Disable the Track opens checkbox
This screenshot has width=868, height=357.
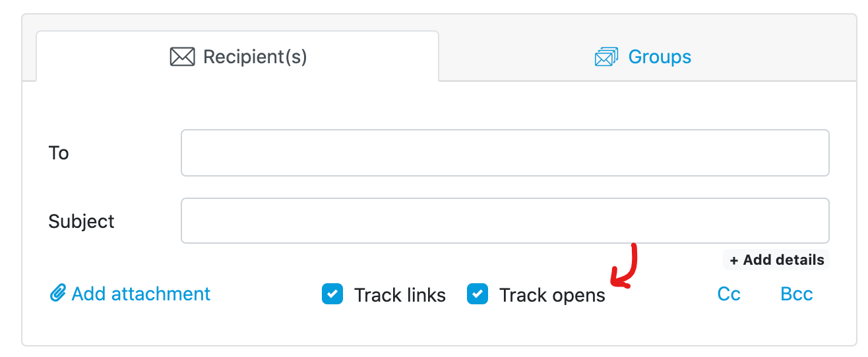tap(478, 294)
